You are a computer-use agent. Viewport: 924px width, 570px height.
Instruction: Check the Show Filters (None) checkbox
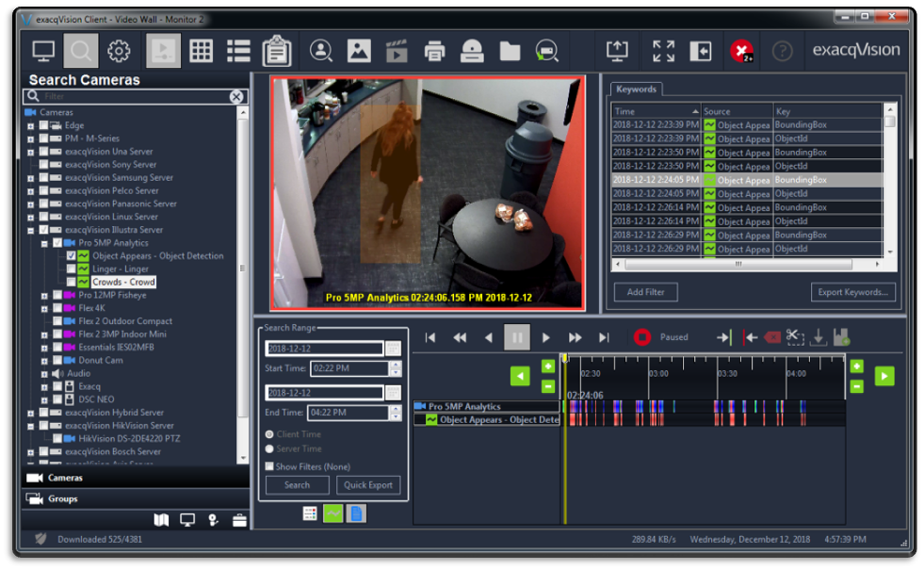(x=269, y=466)
